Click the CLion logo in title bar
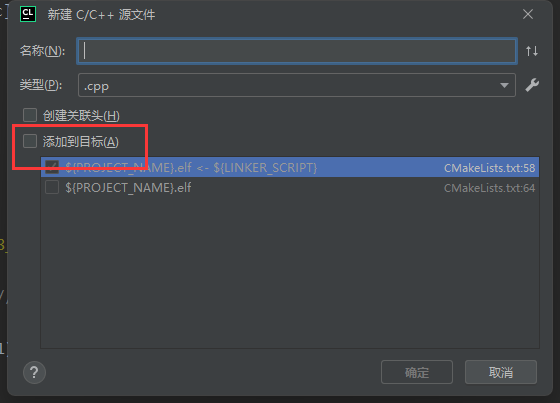 pyautogui.click(x=28, y=14)
